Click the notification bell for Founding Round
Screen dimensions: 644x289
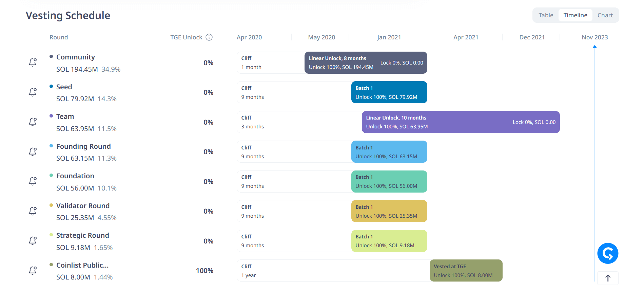pyautogui.click(x=32, y=151)
